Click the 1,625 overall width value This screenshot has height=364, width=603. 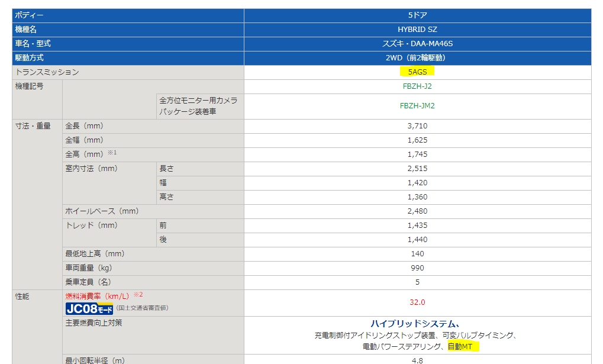point(417,140)
